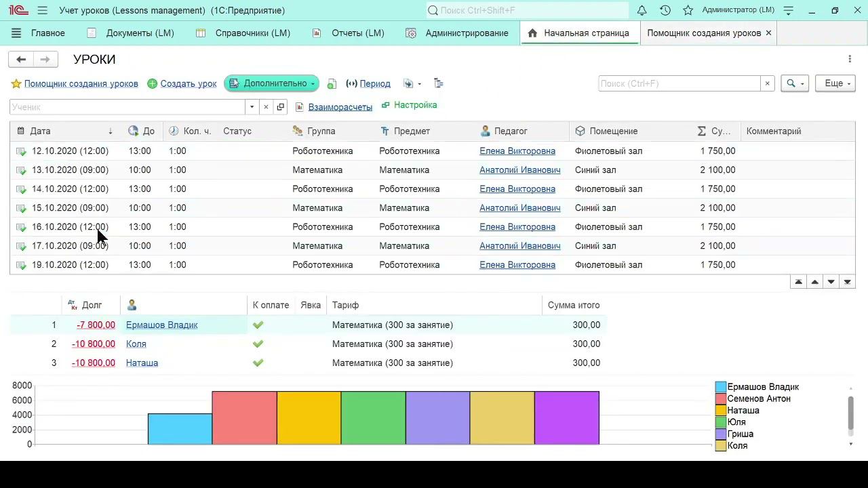
Task: Open the Документы (LM) section
Action: 131,33
